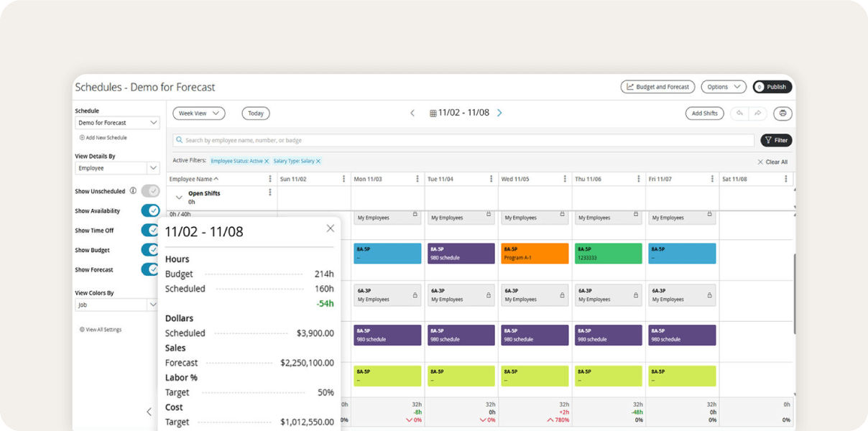Open the Filter panel via funnel icon
Screen dimensions: 868x431
point(776,140)
